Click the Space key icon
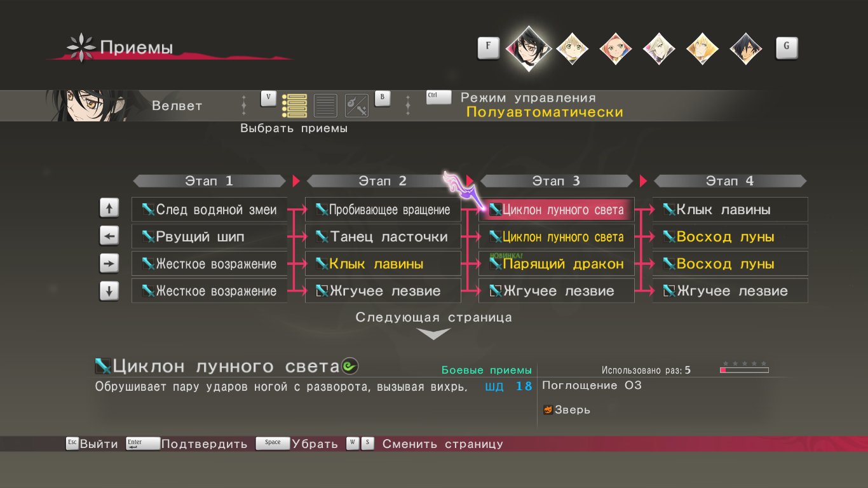The width and height of the screenshot is (868, 488). click(273, 444)
